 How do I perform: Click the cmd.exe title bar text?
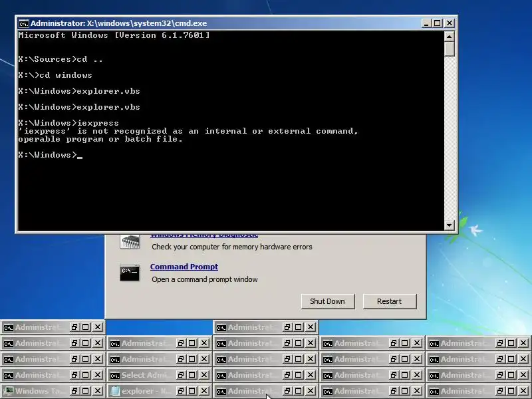coord(119,23)
